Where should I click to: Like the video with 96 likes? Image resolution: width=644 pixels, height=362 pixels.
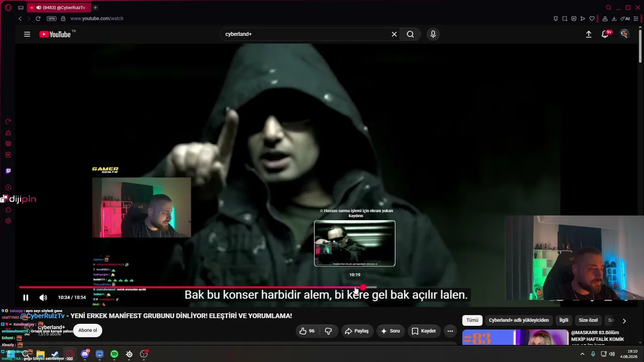pyautogui.click(x=307, y=331)
